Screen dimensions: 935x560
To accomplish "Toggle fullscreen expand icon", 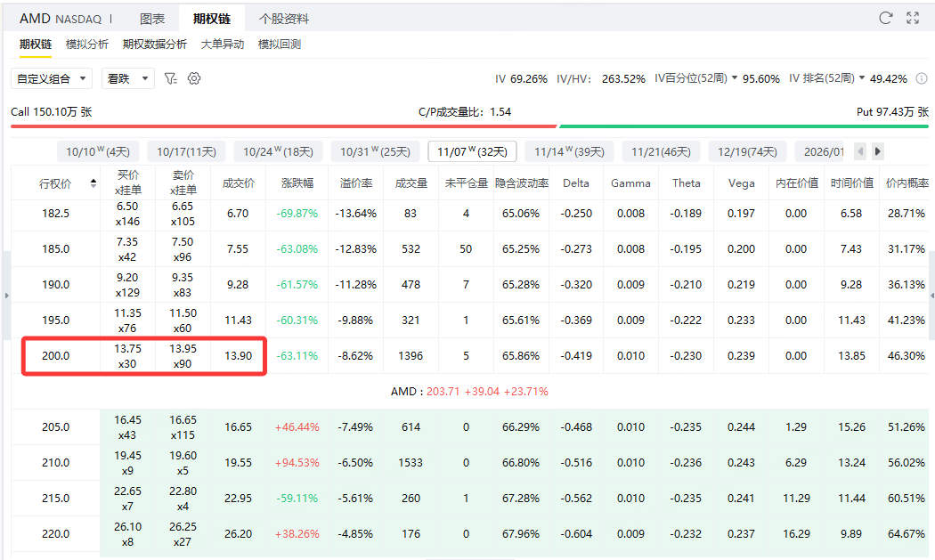I will 913,18.
